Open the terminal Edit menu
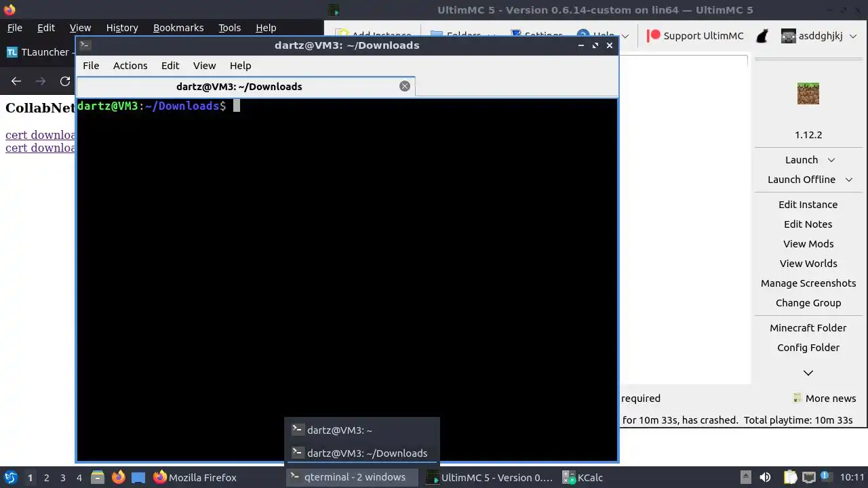 pyautogui.click(x=170, y=66)
